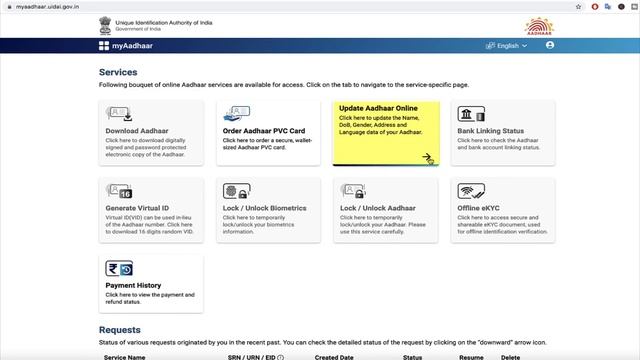Open the Lock / Unlock Biometrics title
Screen dimensions: 640x360
pyautogui.click(x=264, y=208)
